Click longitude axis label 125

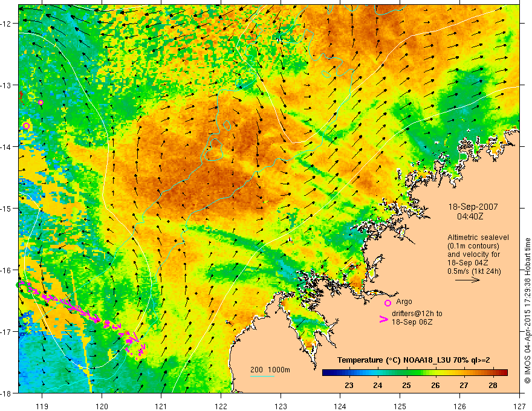click(400, 406)
